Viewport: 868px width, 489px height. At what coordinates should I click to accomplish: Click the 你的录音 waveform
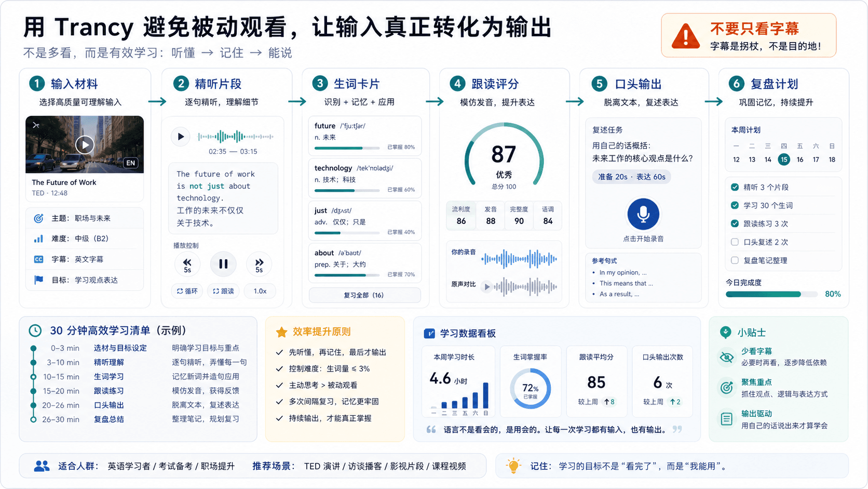(519, 258)
